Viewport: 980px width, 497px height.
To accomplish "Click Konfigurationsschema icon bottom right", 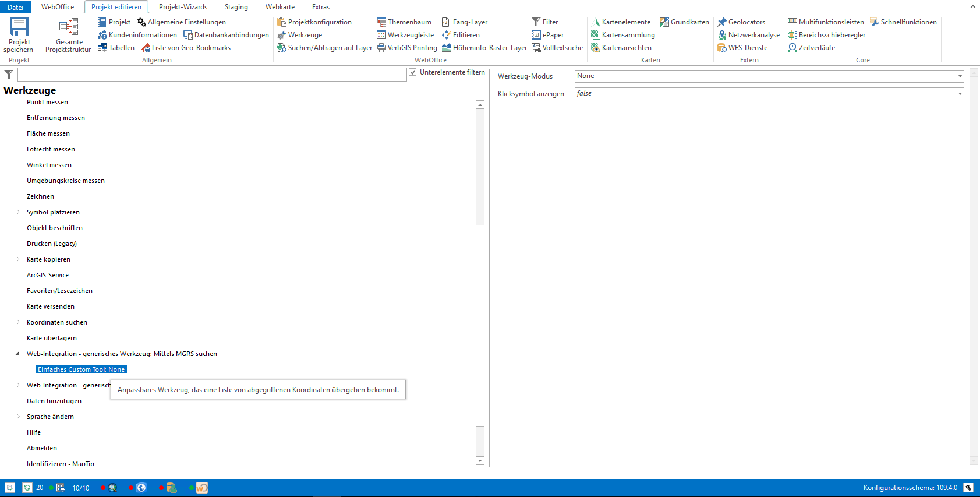I will (968, 488).
